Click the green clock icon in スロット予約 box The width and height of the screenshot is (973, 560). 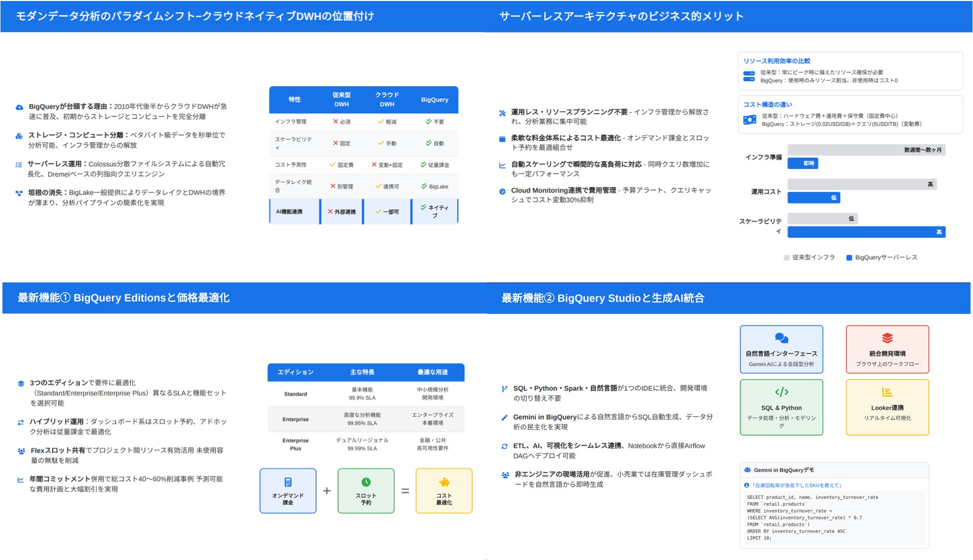(x=366, y=482)
